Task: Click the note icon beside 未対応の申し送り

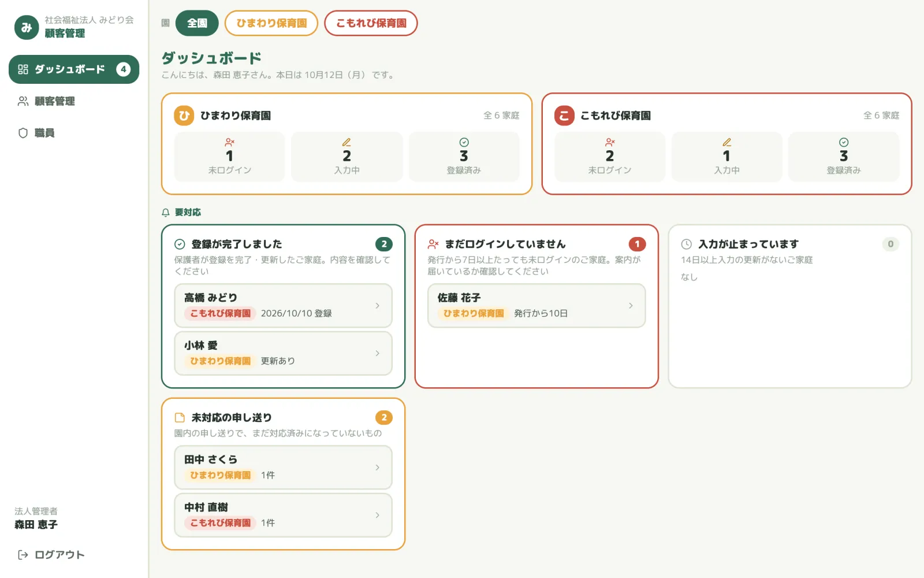Action: click(180, 417)
